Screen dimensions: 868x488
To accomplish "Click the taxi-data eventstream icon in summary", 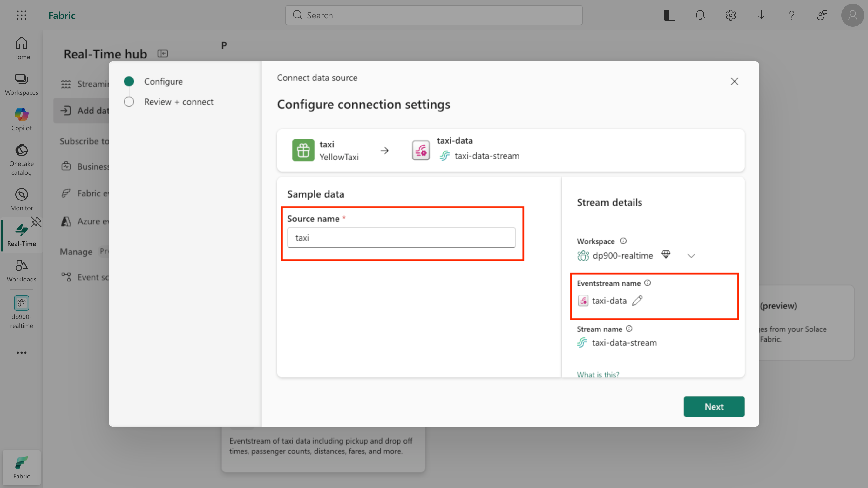I will click(x=421, y=150).
